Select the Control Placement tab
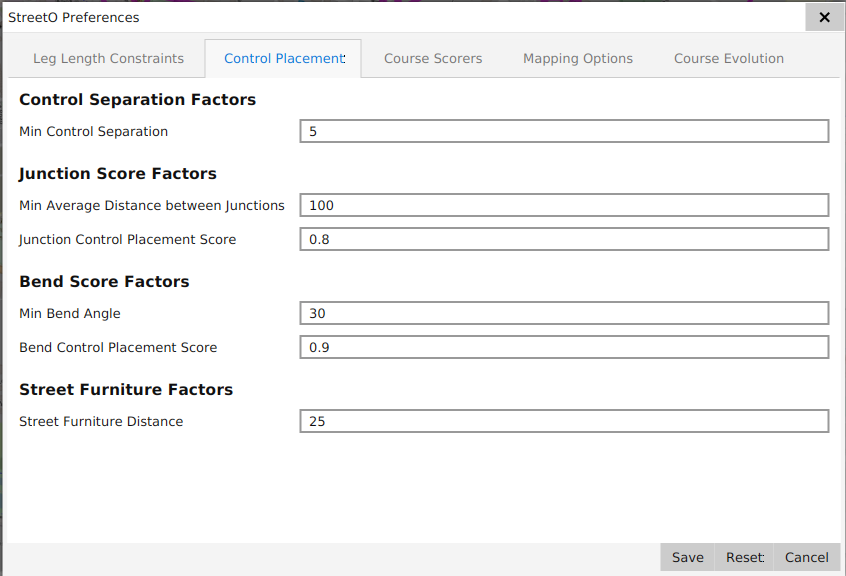846x576 pixels. tap(284, 59)
